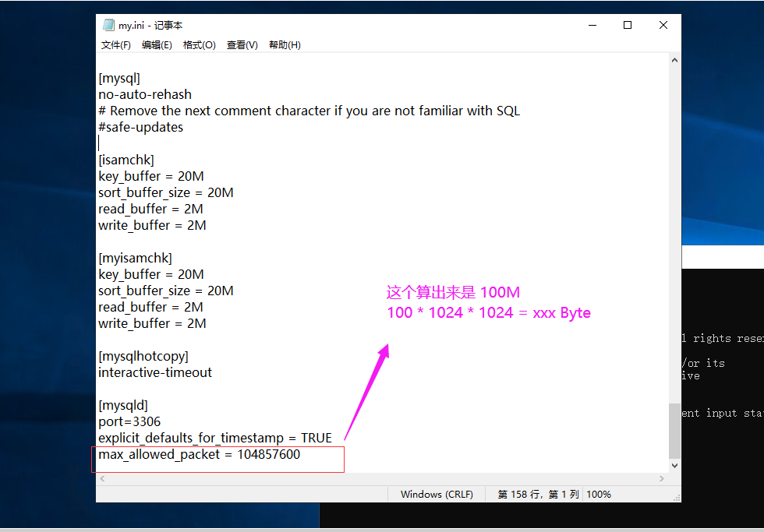Click sort_buffer_size = 20M under [myisamchk]
The image size is (764, 532).
tap(165, 291)
